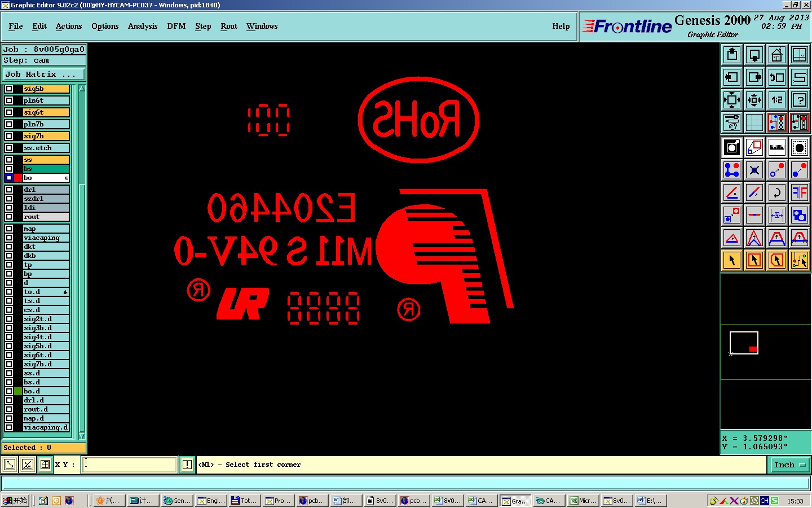Open the Gen... taskbar window button
Screen dimensions: 812x508
coord(177,501)
